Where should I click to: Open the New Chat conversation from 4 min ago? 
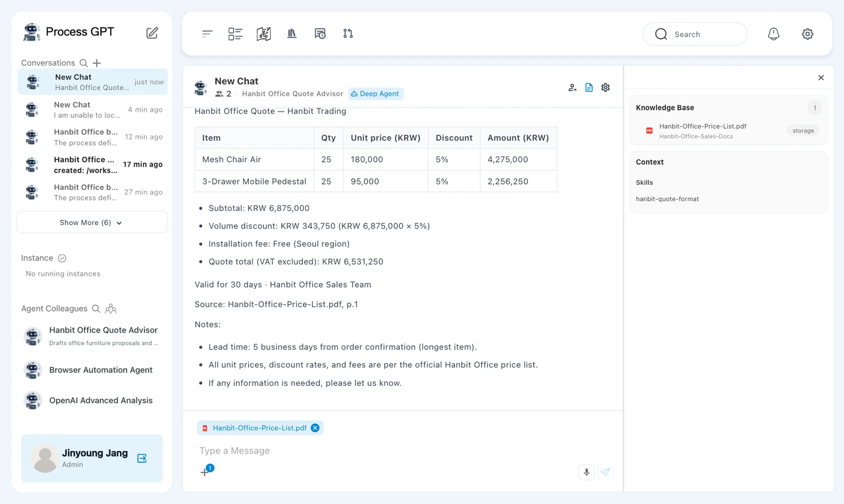click(x=92, y=110)
